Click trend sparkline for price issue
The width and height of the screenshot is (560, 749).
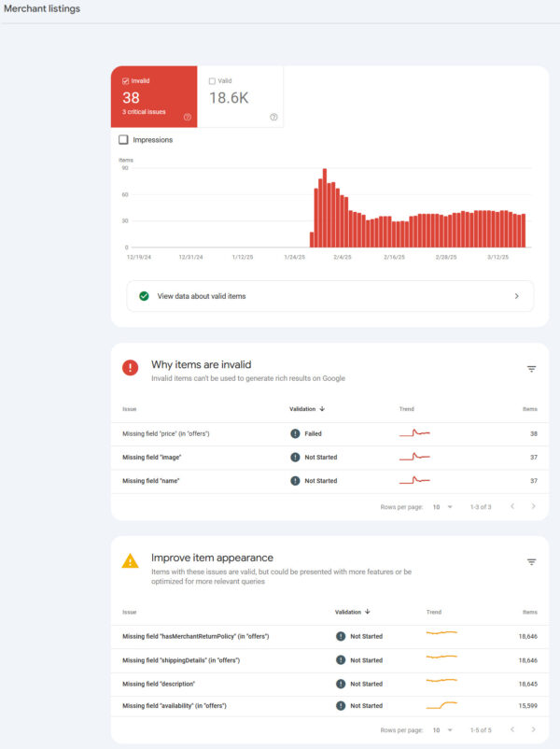(x=414, y=433)
